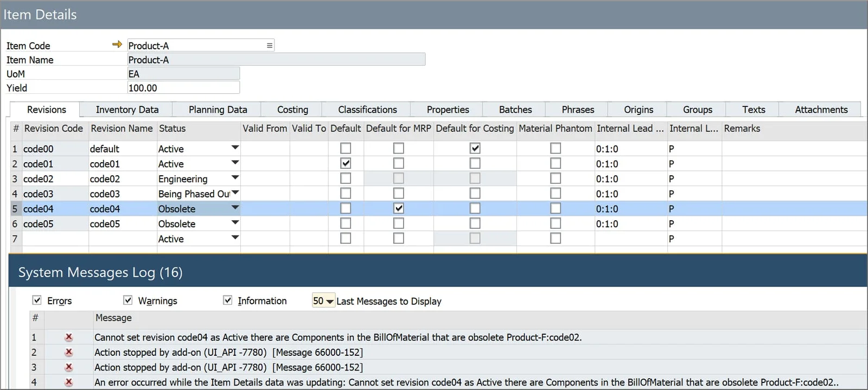Click the error icon on message row 2
The width and height of the screenshot is (868, 390).
(69, 352)
